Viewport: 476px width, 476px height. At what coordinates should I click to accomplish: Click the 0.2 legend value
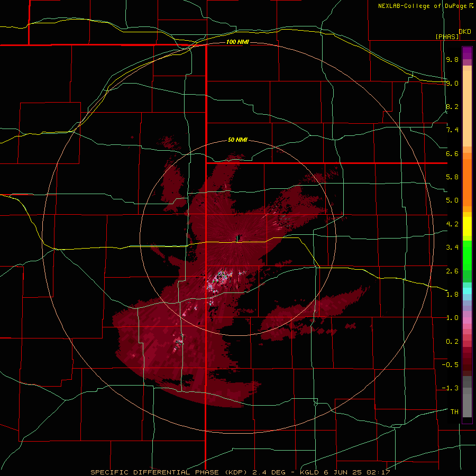[x=452, y=342]
